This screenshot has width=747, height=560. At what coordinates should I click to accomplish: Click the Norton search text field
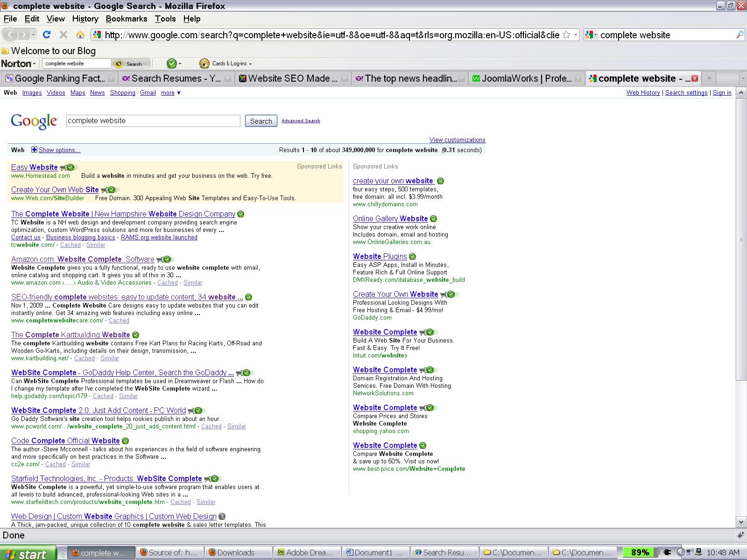pyautogui.click(x=77, y=63)
